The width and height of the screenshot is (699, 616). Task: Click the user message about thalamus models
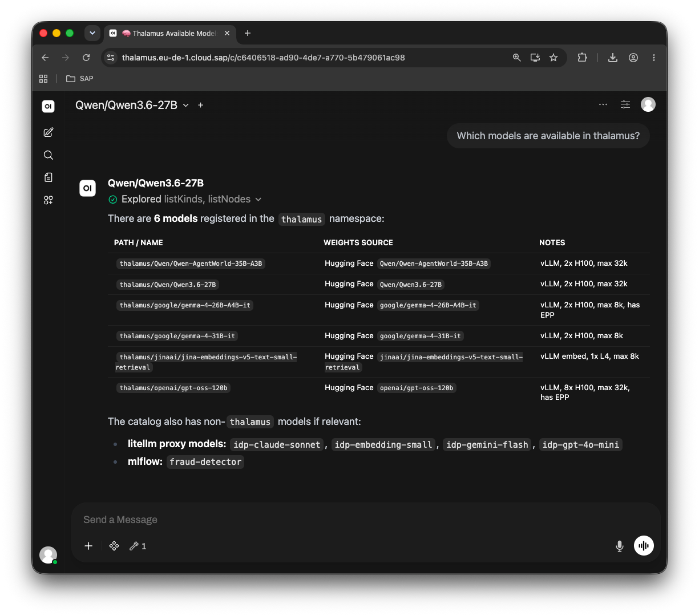[548, 136]
